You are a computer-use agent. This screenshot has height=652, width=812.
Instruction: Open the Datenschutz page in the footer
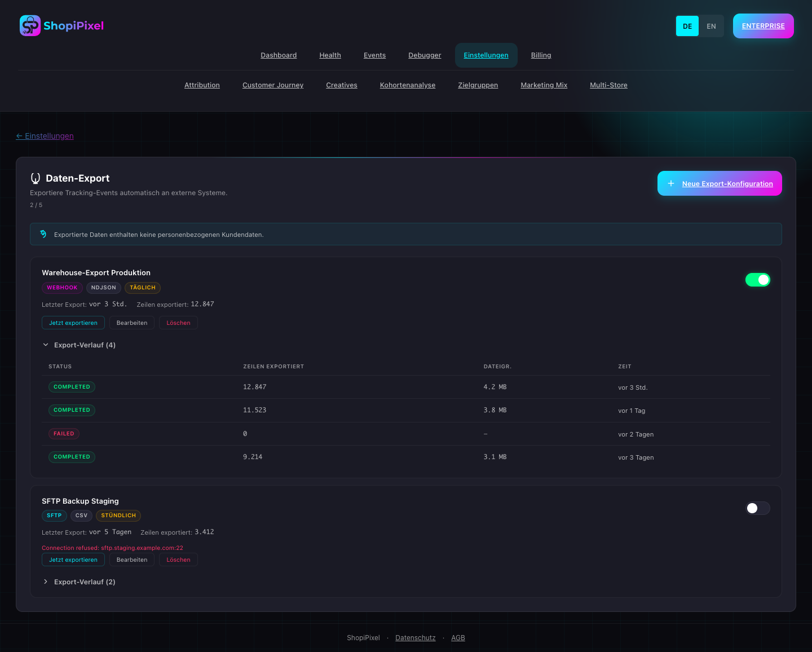(416, 637)
